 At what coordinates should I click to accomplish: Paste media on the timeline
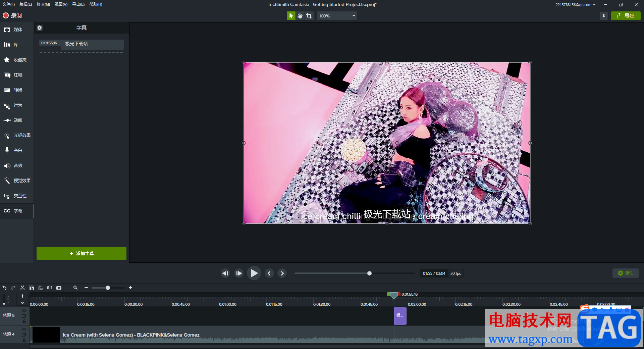pos(41,288)
